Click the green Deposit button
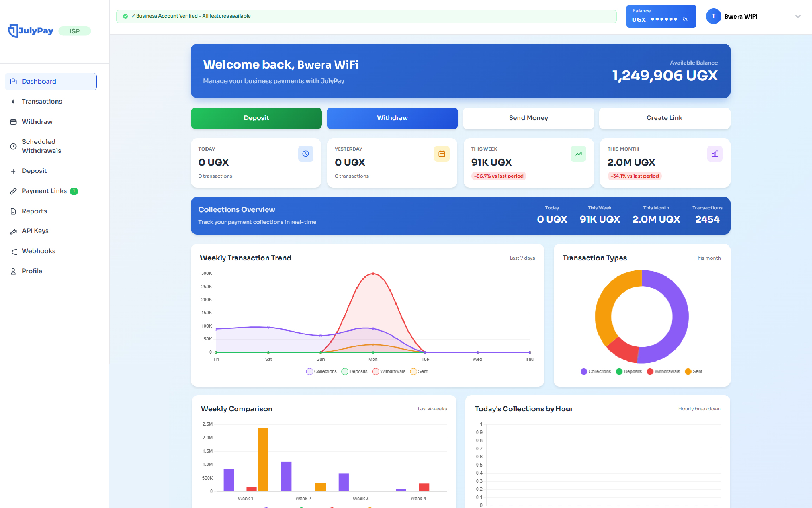 point(256,118)
